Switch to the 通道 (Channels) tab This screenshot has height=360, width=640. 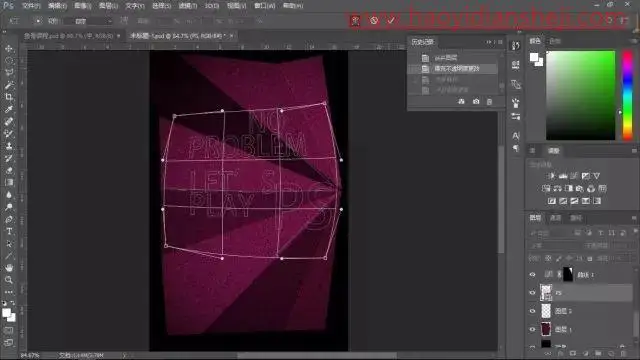556,218
